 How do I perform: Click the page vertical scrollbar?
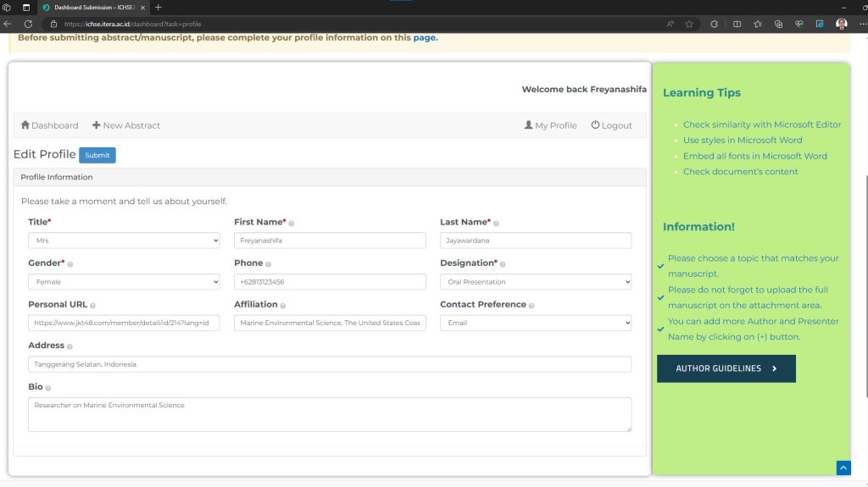(x=865, y=286)
